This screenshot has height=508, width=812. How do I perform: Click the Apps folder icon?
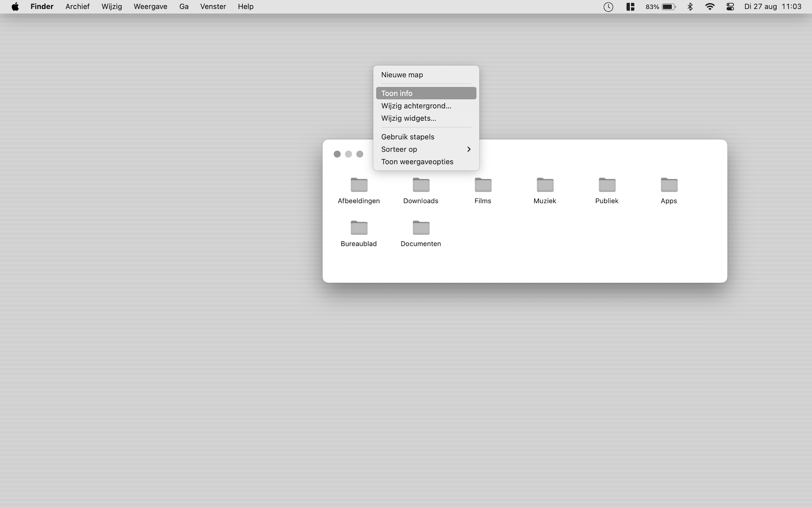pos(669,185)
